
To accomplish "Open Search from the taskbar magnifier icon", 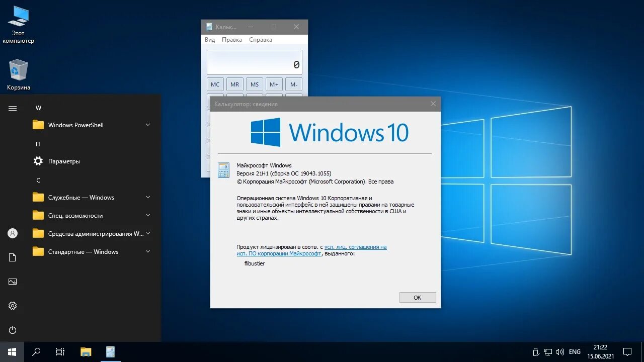I will pos(36,352).
